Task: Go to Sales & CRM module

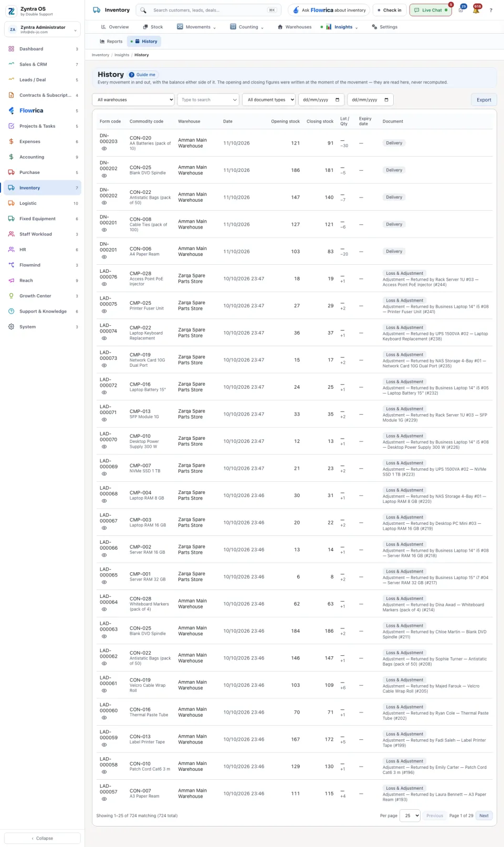Action: tap(43, 64)
